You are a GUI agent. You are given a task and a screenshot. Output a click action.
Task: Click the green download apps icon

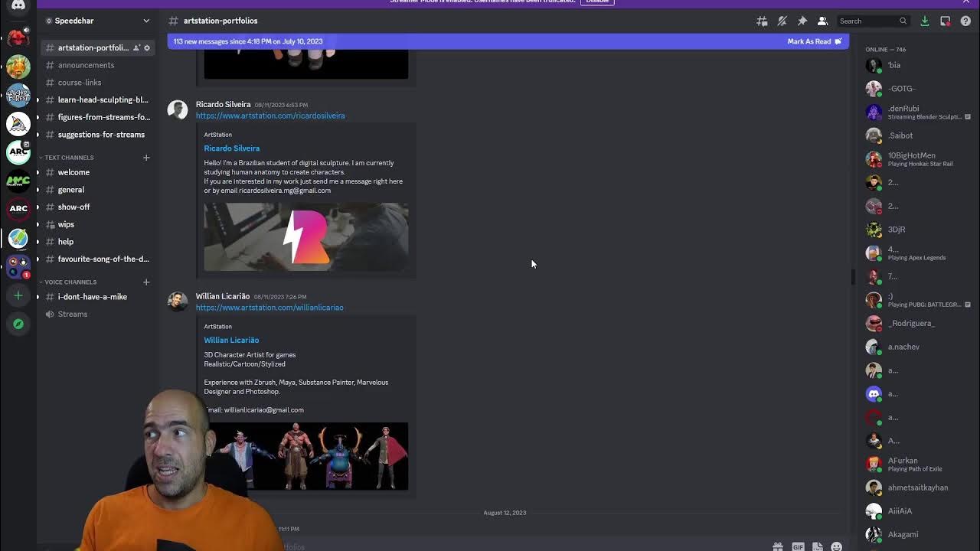(925, 21)
